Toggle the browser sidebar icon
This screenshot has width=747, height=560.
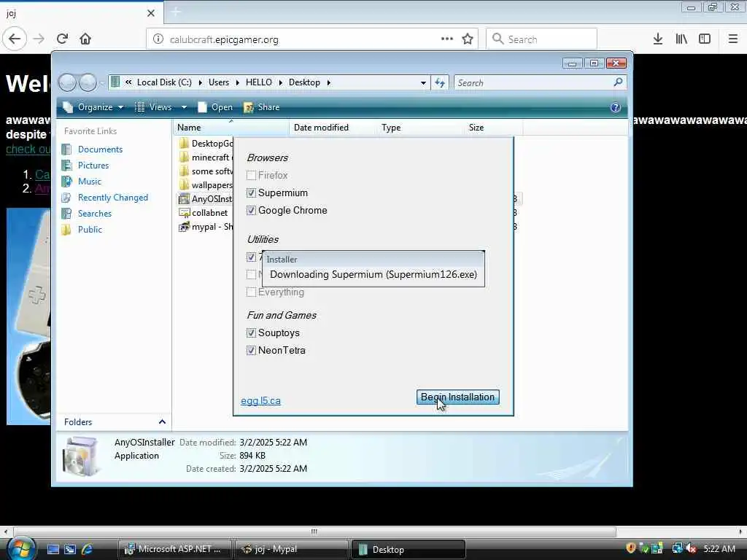[705, 39]
